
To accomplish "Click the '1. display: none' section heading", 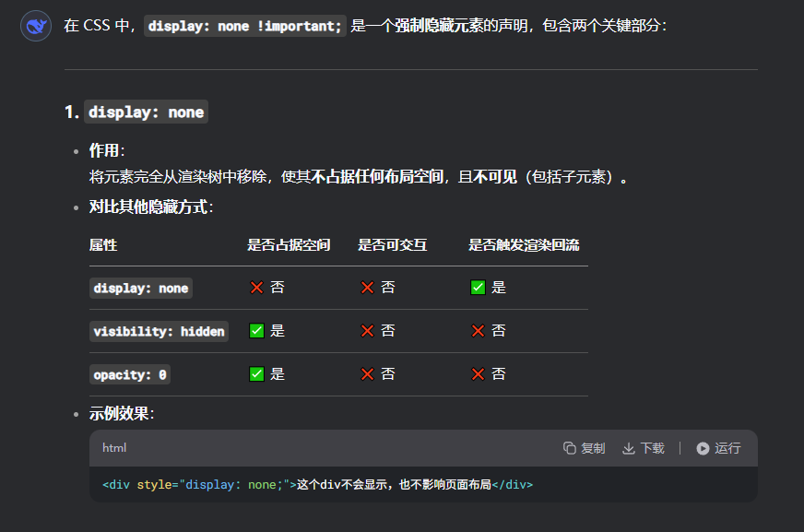I will tap(136, 112).
